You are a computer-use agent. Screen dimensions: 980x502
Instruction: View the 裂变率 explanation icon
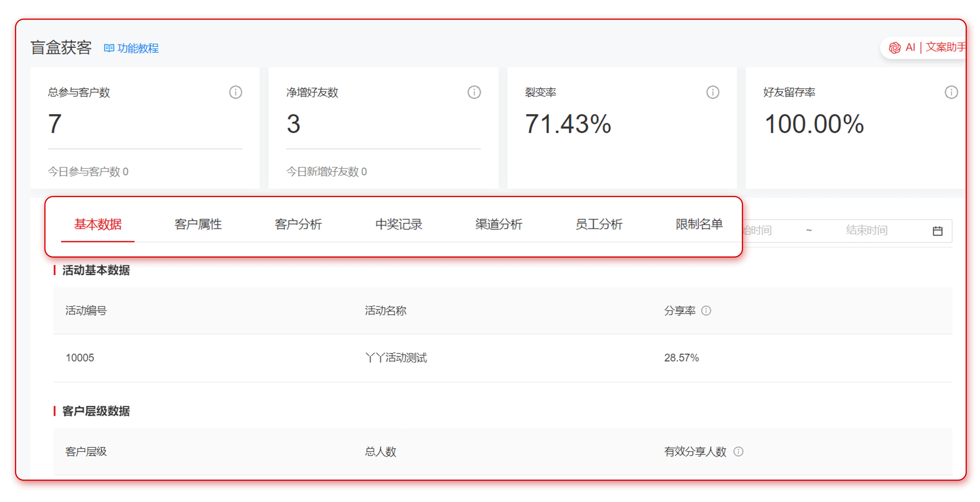point(712,92)
